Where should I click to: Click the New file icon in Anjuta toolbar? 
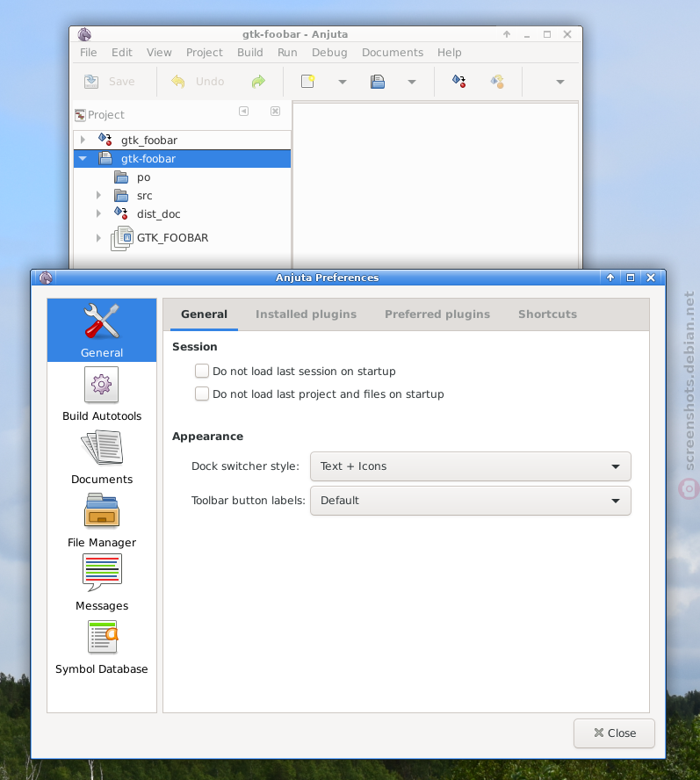(308, 81)
